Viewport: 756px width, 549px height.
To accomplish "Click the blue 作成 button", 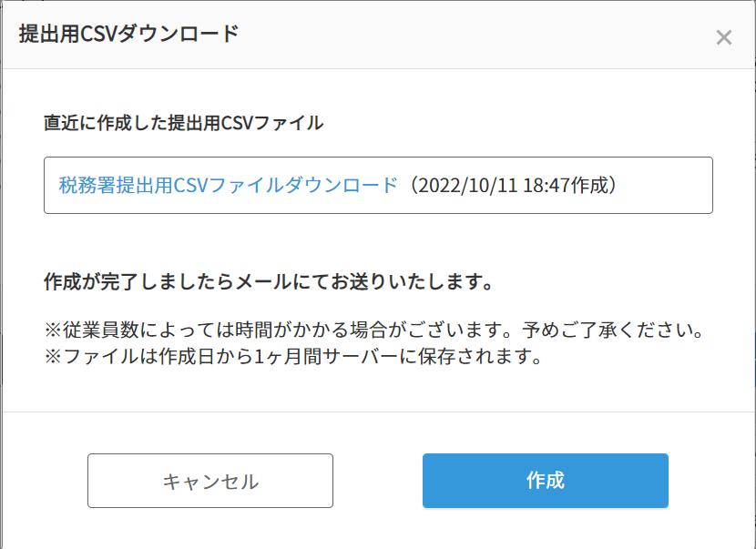I will (x=545, y=481).
